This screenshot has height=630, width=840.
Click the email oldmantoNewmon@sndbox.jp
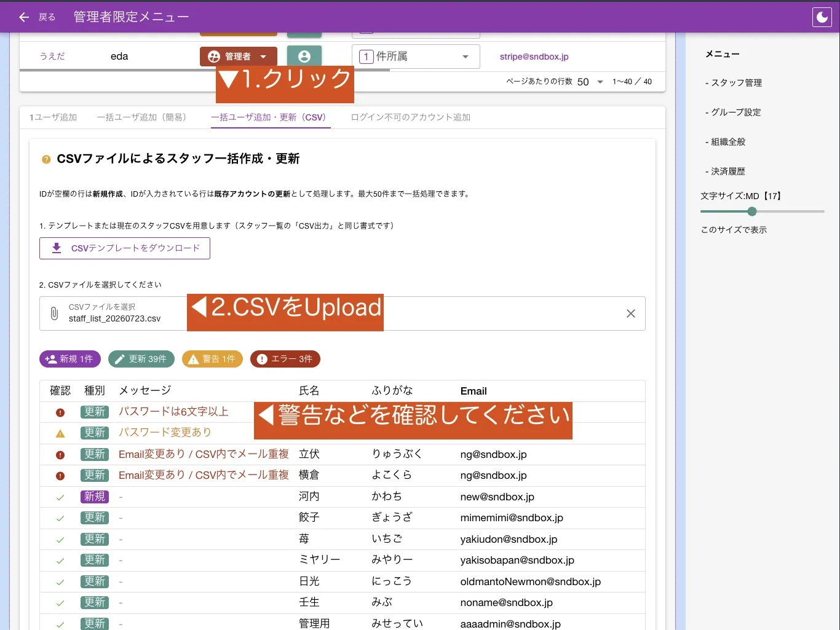click(x=530, y=581)
